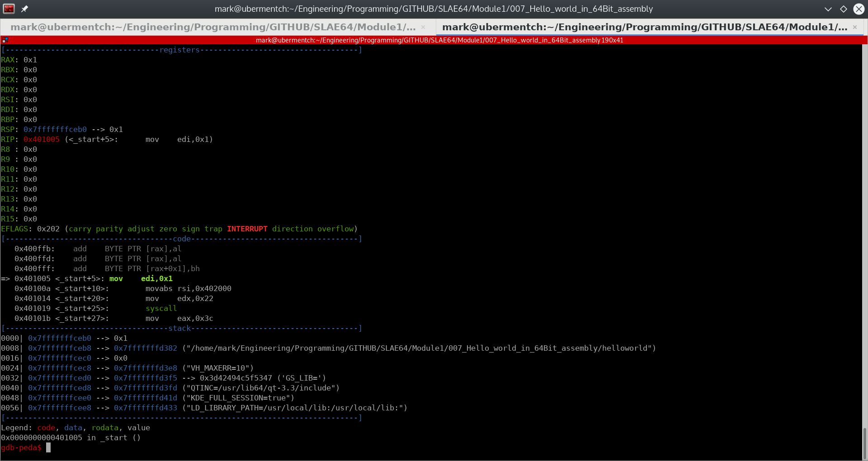Image resolution: width=868 pixels, height=461 pixels.
Task: Click the VH_MAXERR=10 stack string
Action: coord(217,368)
